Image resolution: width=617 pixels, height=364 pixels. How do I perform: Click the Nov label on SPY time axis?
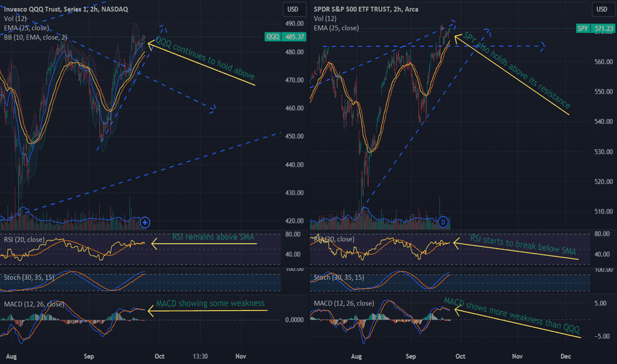click(517, 356)
